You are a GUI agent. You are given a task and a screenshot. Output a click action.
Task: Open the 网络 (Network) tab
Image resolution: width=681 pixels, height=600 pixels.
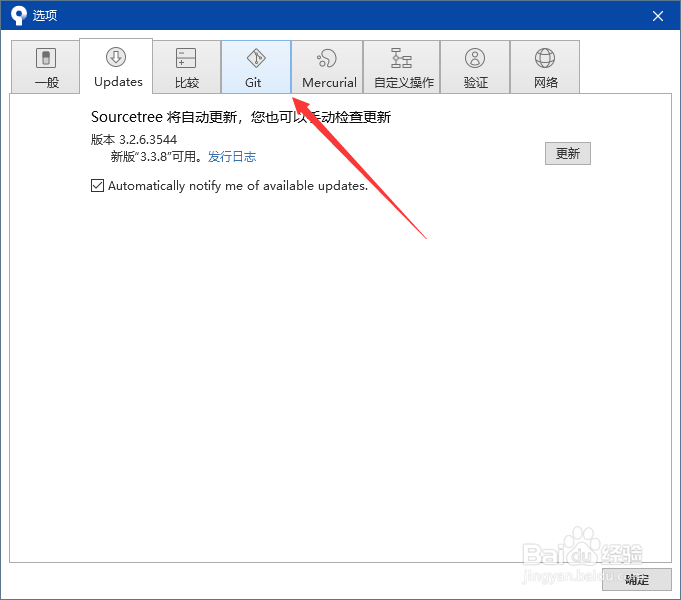click(x=545, y=67)
